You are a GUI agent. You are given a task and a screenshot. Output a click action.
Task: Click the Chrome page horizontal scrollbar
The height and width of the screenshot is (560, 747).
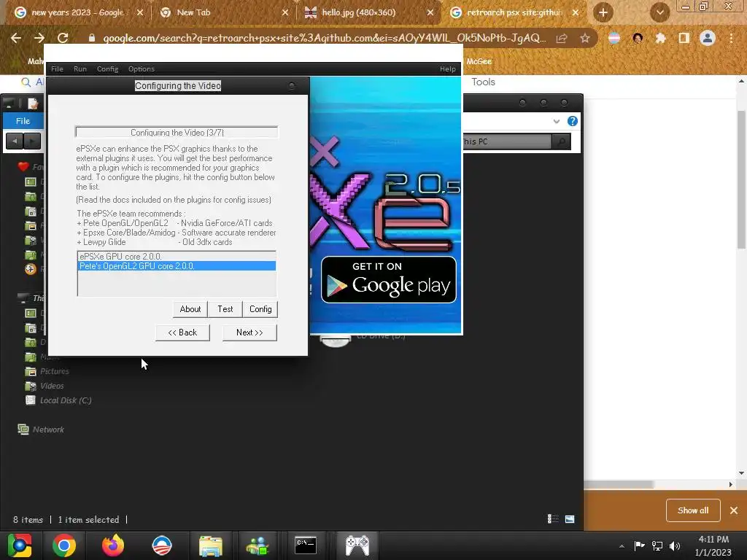(618, 484)
